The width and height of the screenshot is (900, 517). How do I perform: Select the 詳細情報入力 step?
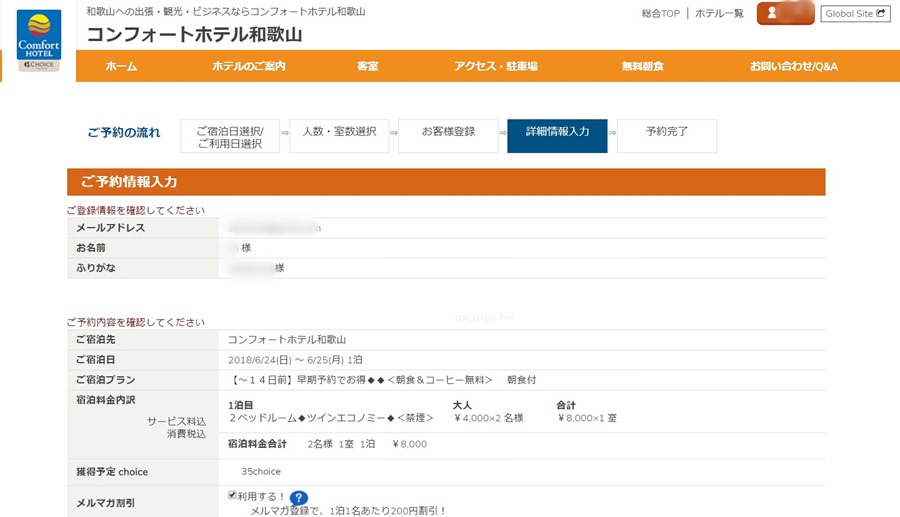pos(557,137)
